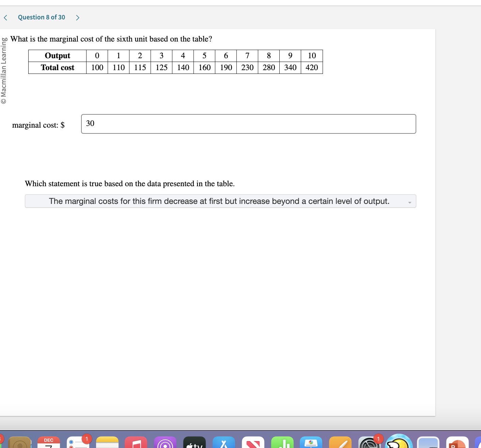
Task: Click the selected answer about marginal costs
Action: point(219,201)
